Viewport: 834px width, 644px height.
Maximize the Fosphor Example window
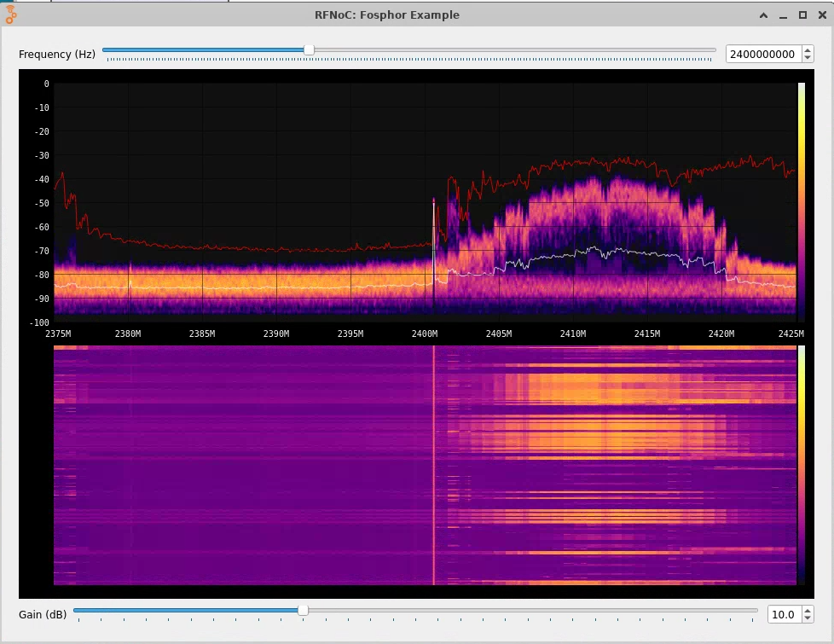[x=802, y=15]
